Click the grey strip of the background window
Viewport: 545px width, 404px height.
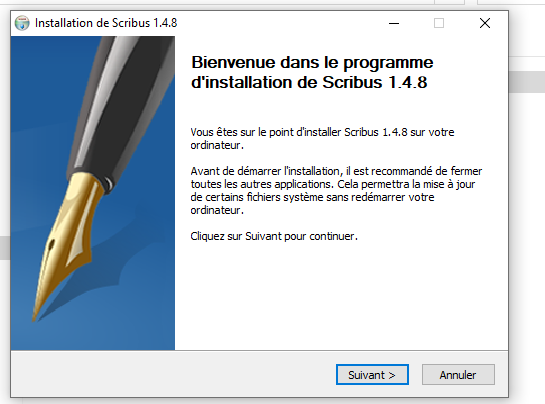[527, 82]
